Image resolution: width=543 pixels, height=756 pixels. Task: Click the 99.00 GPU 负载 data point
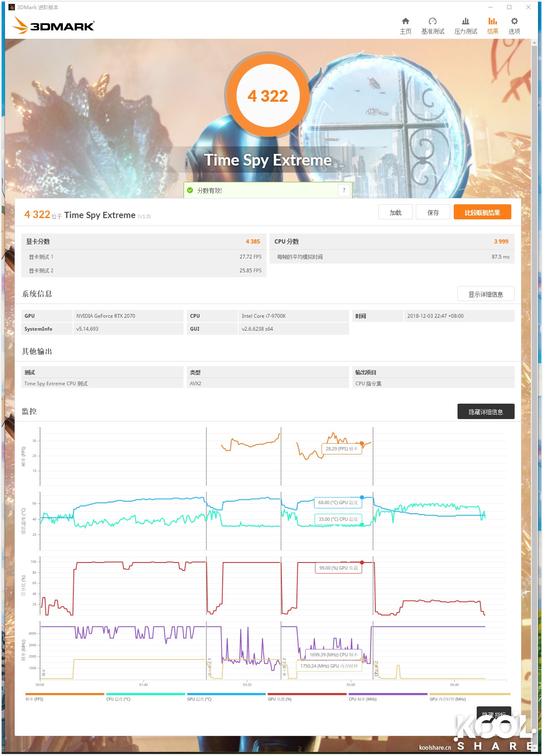pos(362,562)
